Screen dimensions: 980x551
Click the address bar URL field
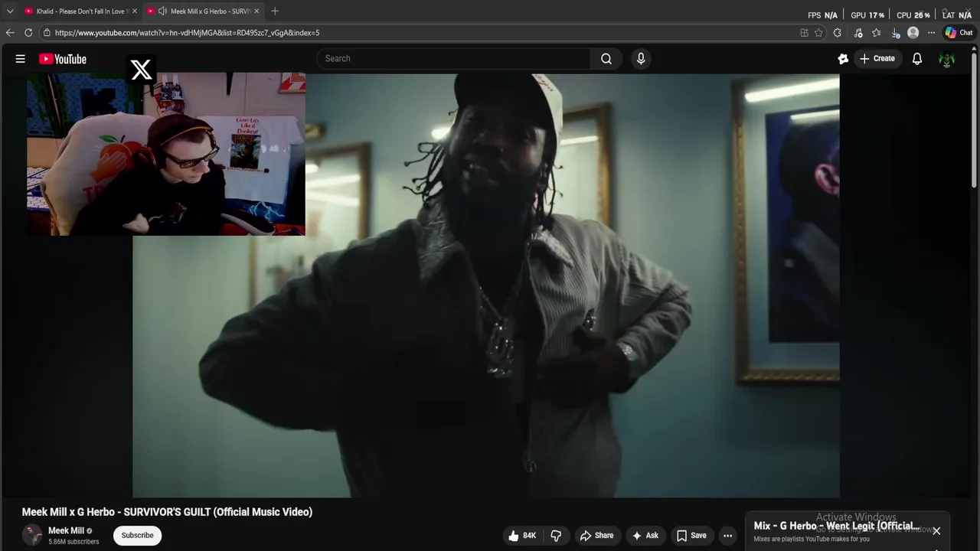421,33
